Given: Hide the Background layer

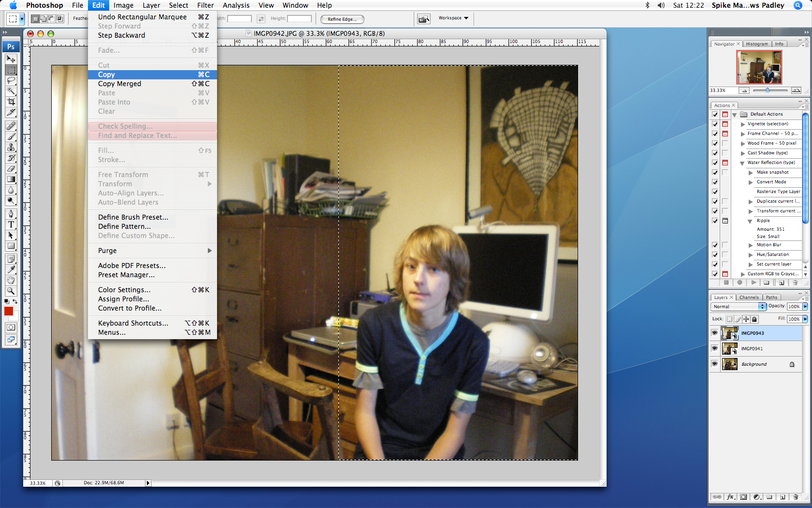Looking at the screenshot, I should [x=714, y=364].
